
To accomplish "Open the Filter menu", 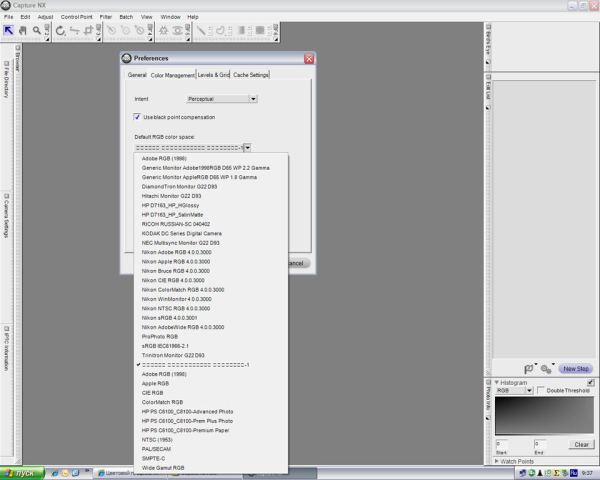I will (106, 17).
